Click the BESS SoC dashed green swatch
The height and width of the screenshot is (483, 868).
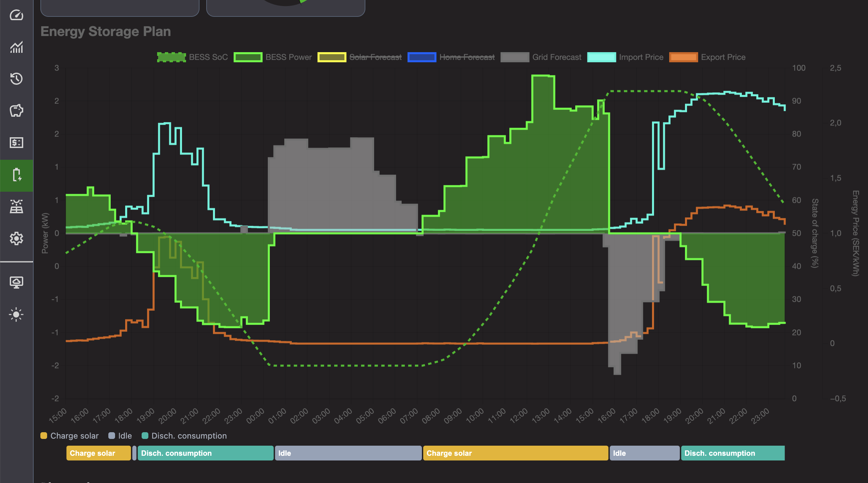click(172, 57)
